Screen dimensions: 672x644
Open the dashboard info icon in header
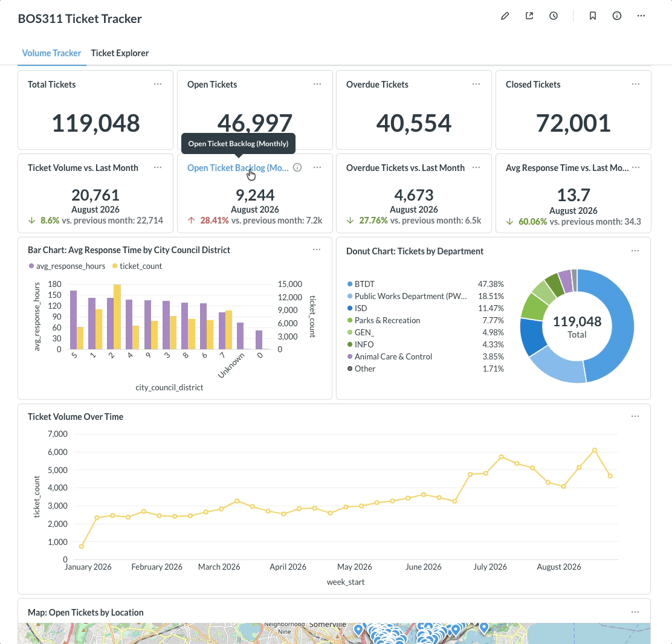[x=617, y=16]
